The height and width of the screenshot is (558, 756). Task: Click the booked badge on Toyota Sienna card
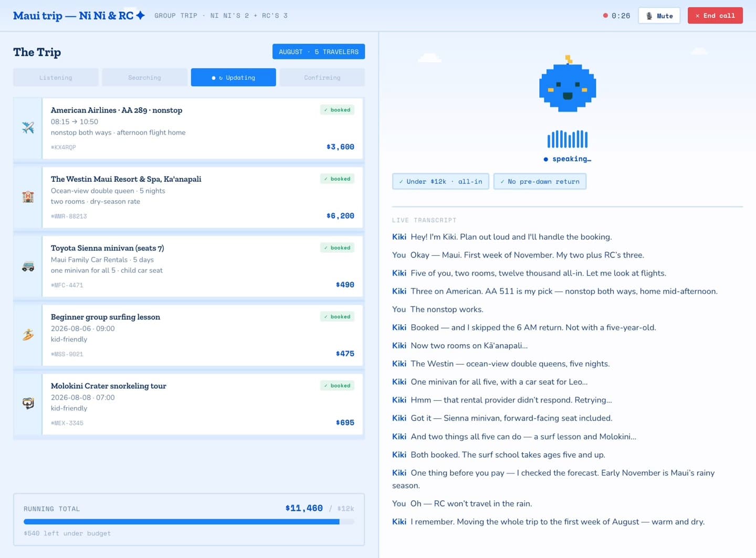[x=337, y=247]
